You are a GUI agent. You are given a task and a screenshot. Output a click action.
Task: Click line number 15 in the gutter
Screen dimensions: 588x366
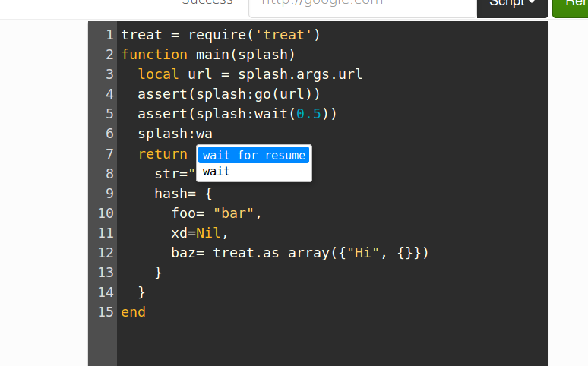click(x=106, y=311)
